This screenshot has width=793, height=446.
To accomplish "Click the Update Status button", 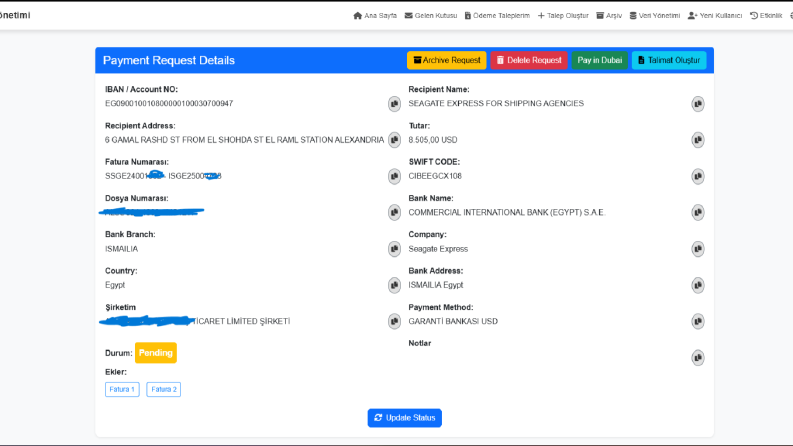I will click(405, 418).
